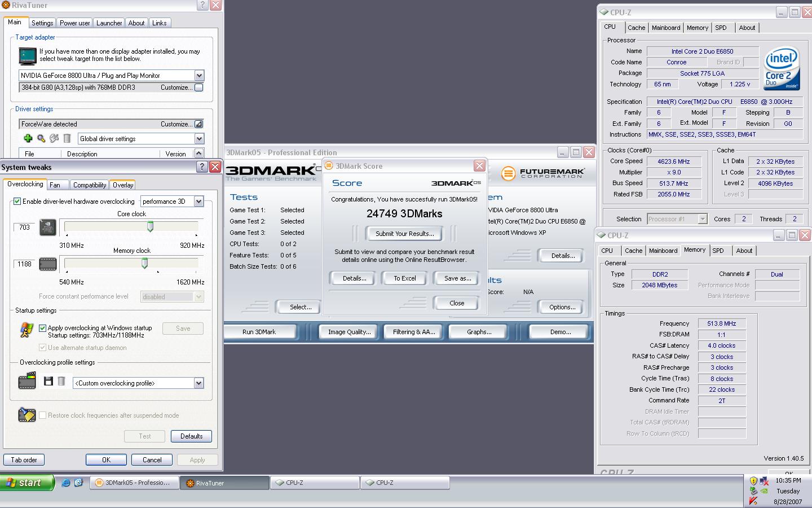The image size is (812, 508).
Task: Click the Intel Core 2 Duo logo in CPU-Z
Action: [782, 69]
